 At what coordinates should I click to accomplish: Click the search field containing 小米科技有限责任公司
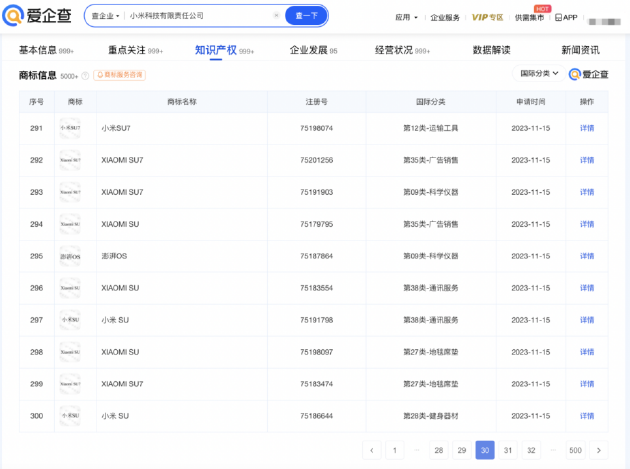[199, 16]
